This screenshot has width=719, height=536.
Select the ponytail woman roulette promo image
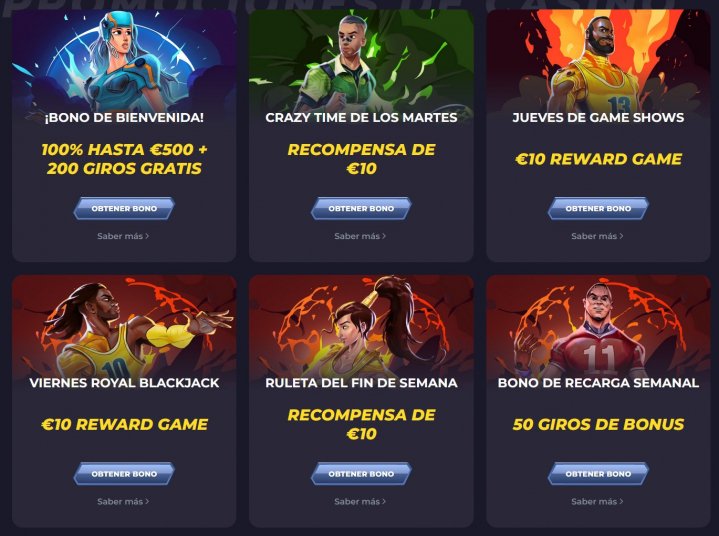pyautogui.click(x=361, y=326)
